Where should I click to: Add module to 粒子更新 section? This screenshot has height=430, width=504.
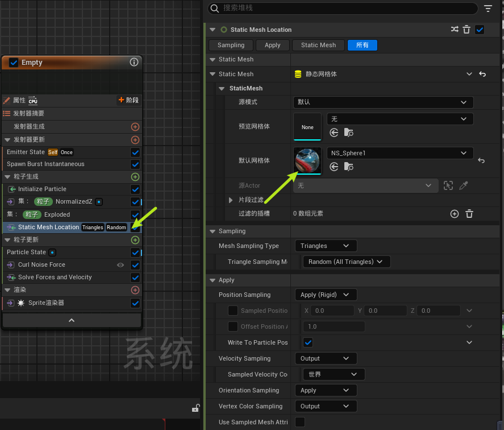tap(135, 240)
